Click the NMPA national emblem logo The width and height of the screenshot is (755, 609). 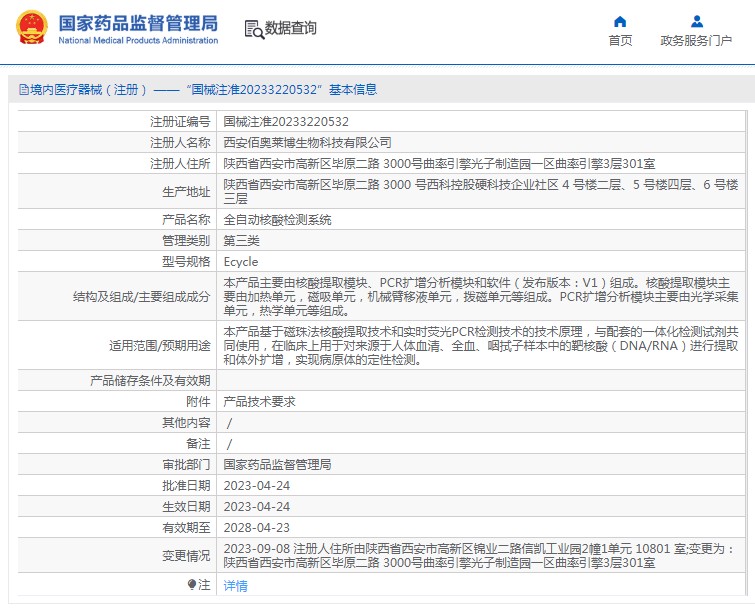point(30,28)
